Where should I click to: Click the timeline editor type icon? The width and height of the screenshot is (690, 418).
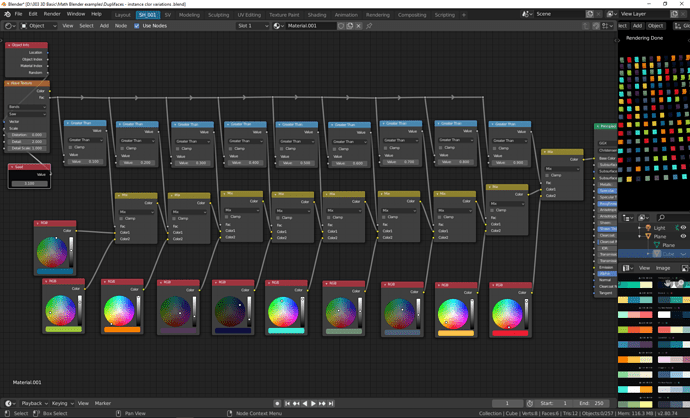tap(10, 403)
